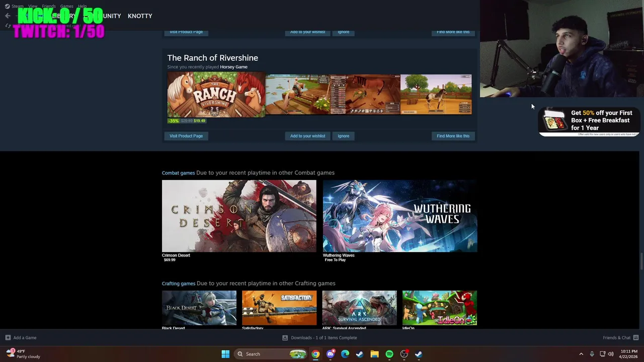Open the Friends & Chat icon
The width and height of the screenshot is (644, 362).
pyautogui.click(x=635, y=338)
